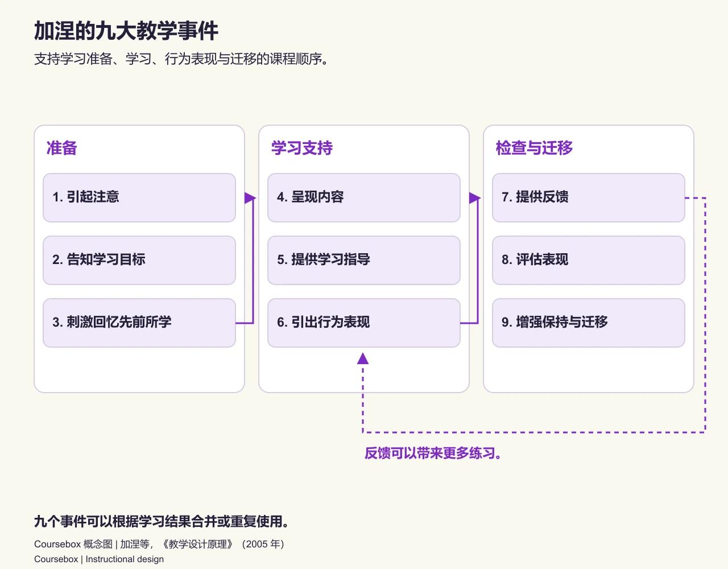Click the step 6. 引出行为表现

coord(364,323)
